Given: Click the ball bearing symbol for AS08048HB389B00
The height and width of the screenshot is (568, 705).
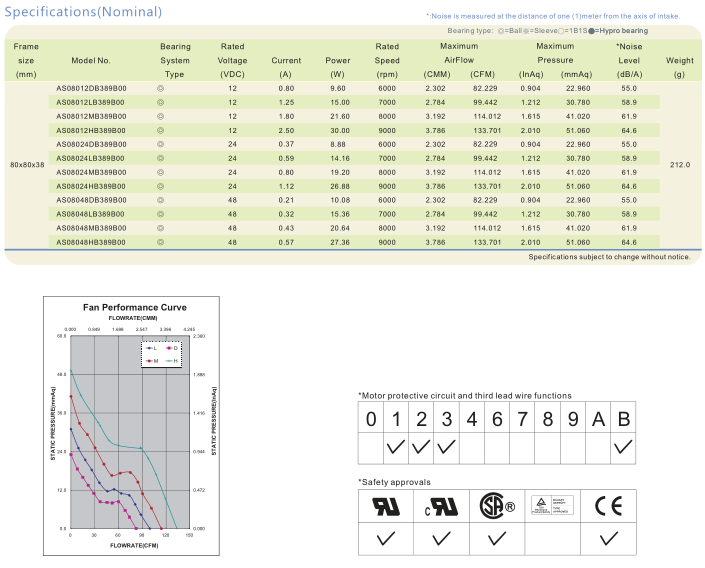Looking at the screenshot, I should (x=161, y=242).
